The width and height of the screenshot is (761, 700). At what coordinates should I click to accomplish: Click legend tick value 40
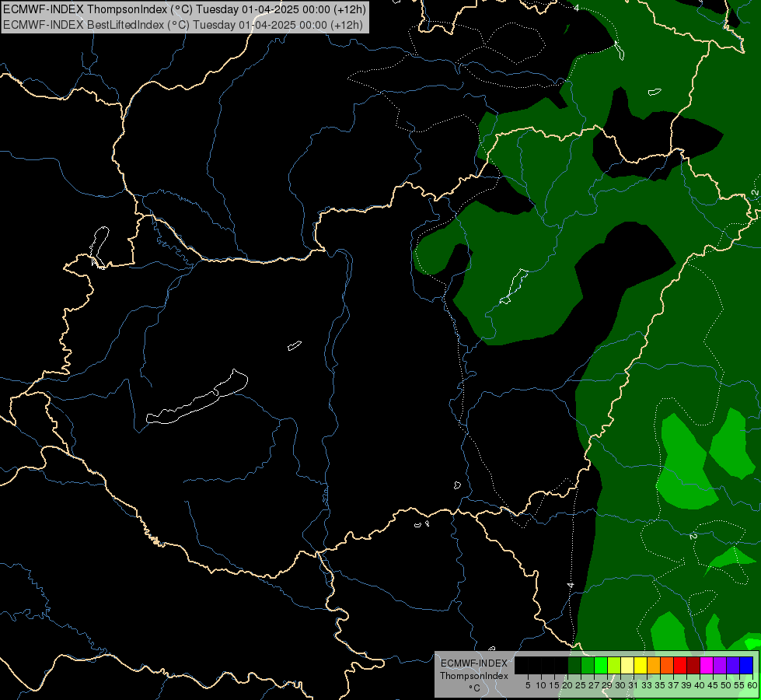pos(700,685)
